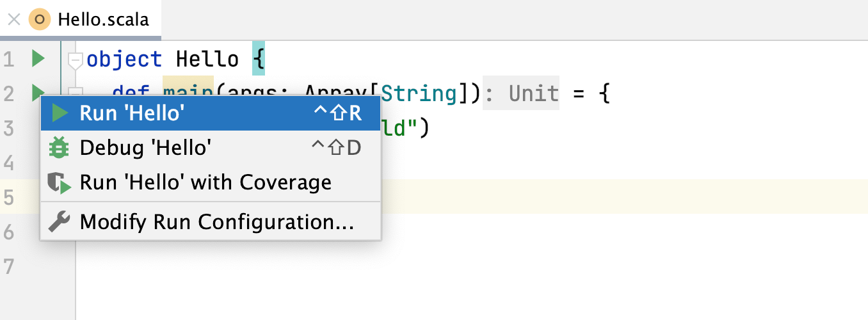Click the bug icon beside Debug 'Hello'

click(59, 148)
